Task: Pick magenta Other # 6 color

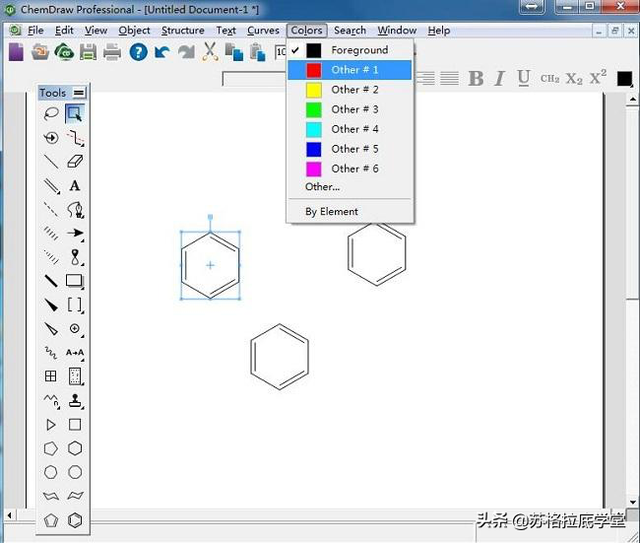Action: coord(350,169)
